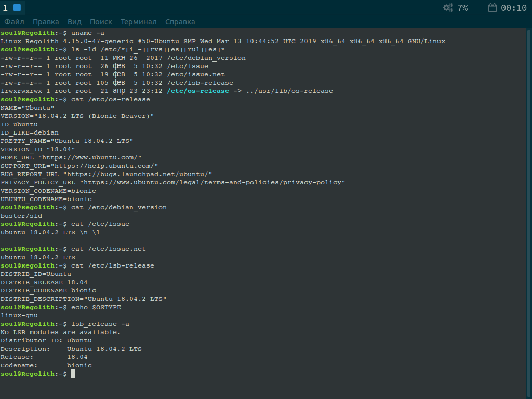Select the buster/sid output line

point(21,216)
